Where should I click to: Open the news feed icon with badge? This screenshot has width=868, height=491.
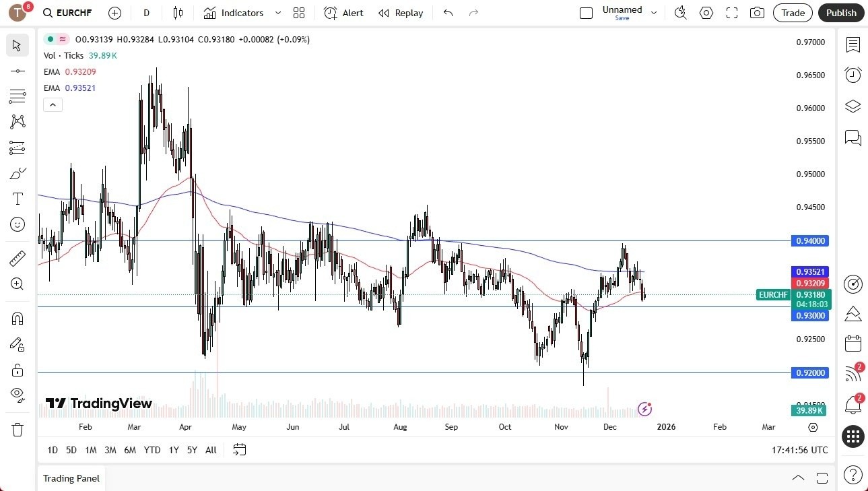pos(853,374)
